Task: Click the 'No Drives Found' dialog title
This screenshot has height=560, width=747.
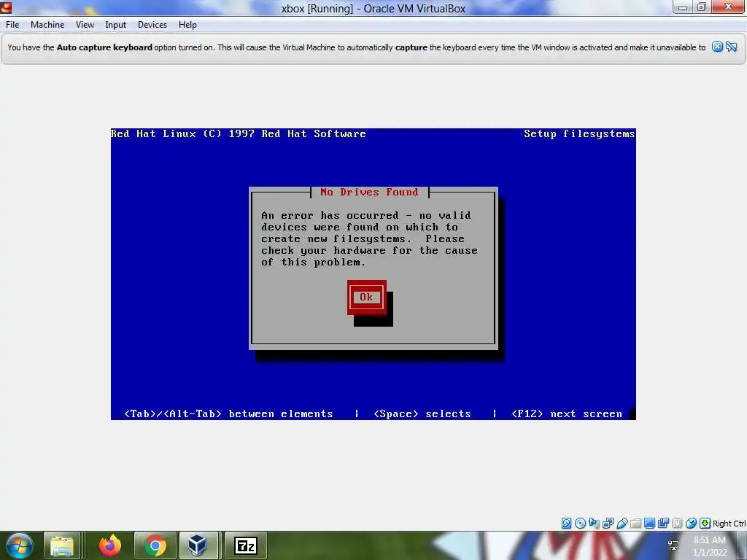Action: click(369, 192)
